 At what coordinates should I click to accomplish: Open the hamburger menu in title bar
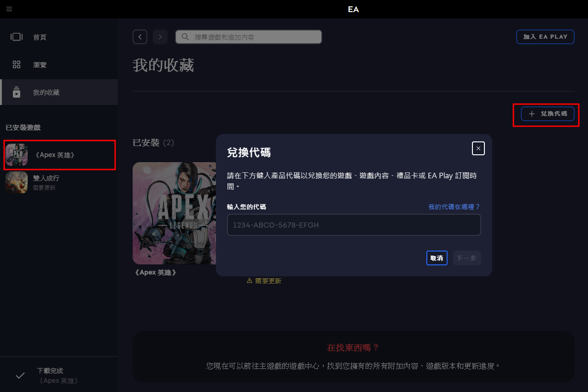pos(9,9)
